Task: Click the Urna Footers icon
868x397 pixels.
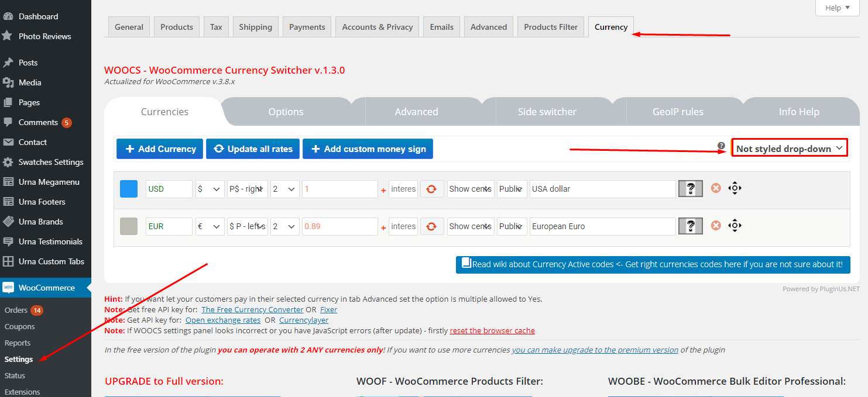Action: click(x=8, y=202)
